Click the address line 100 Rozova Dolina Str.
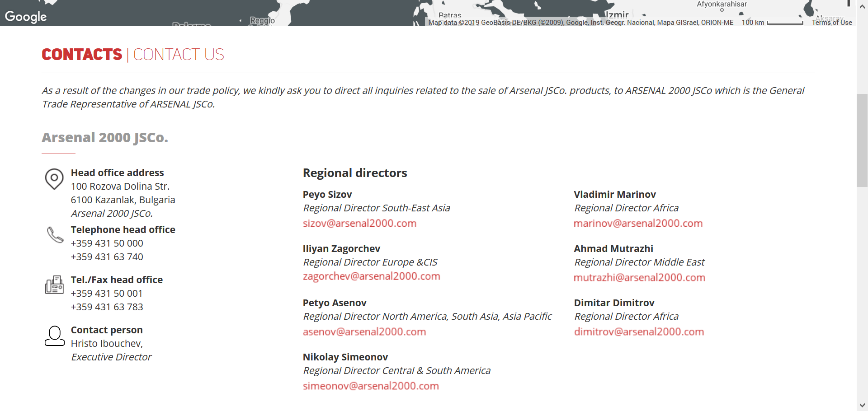This screenshot has width=868, height=411. pos(120,186)
